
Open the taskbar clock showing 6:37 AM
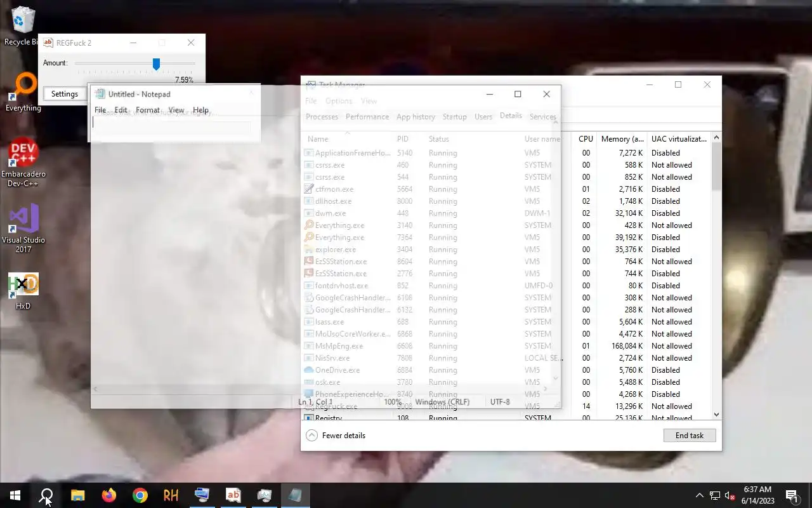tap(758, 495)
